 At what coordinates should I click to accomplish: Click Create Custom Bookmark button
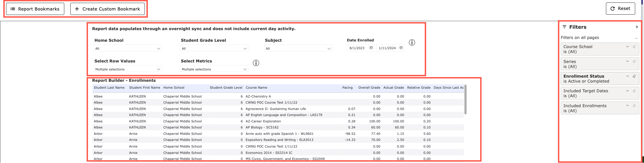click(x=108, y=9)
